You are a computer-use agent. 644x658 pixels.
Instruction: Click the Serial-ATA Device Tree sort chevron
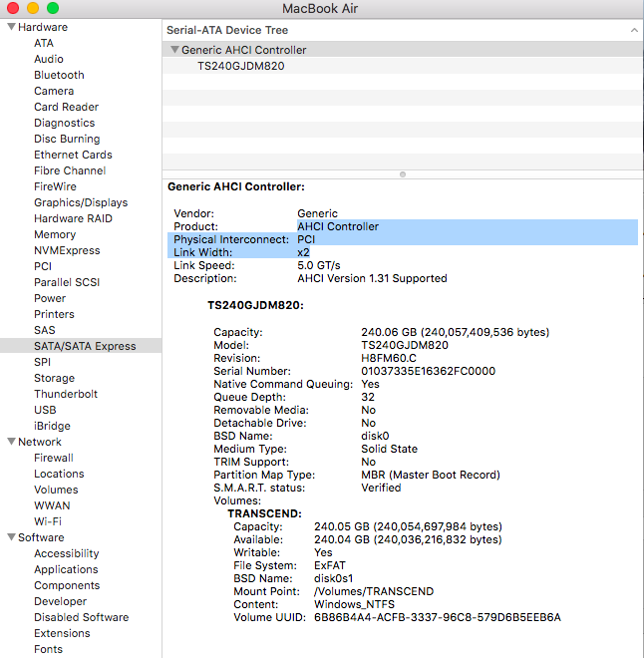tap(634, 30)
